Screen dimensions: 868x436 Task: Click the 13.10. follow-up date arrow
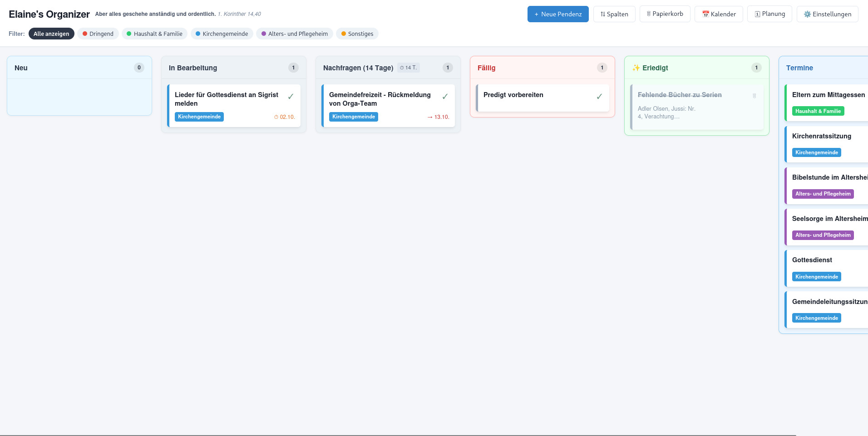click(438, 117)
